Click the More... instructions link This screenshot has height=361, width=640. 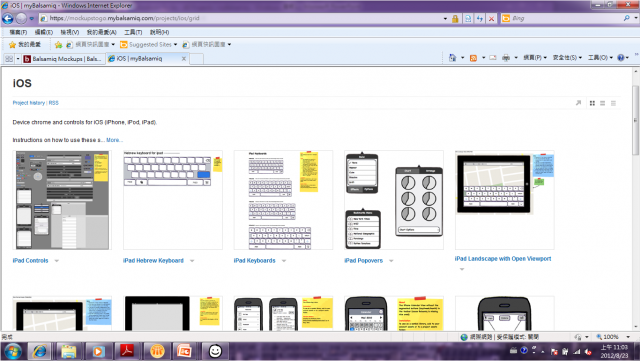(114, 140)
